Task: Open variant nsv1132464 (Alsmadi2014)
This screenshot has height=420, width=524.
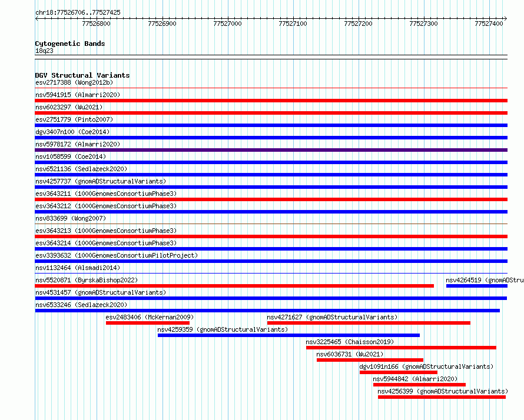Action: tap(78, 268)
